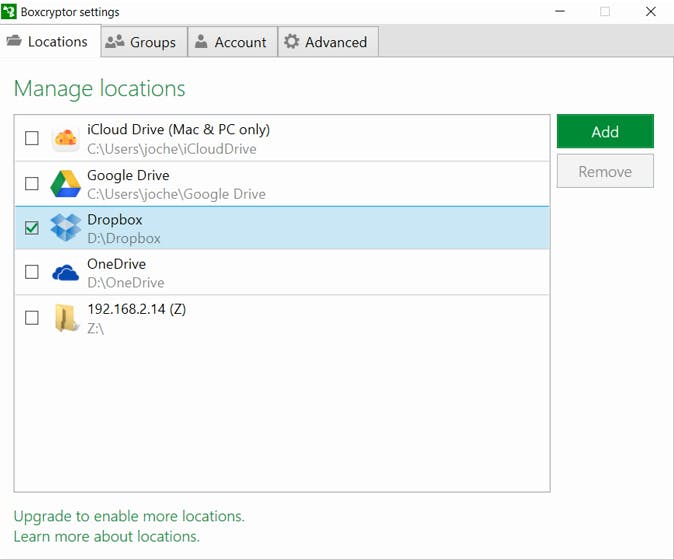Click the Remove button

(605, 171)
